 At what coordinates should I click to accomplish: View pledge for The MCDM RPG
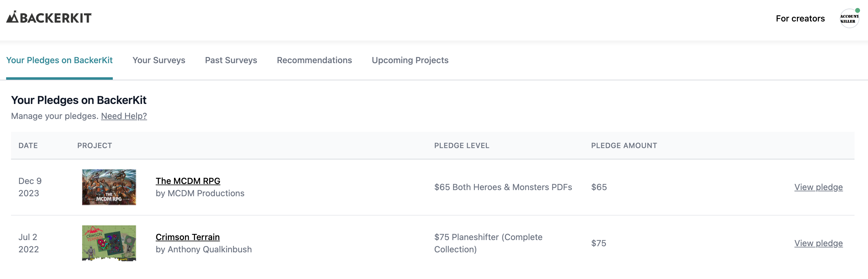(818, 187)
